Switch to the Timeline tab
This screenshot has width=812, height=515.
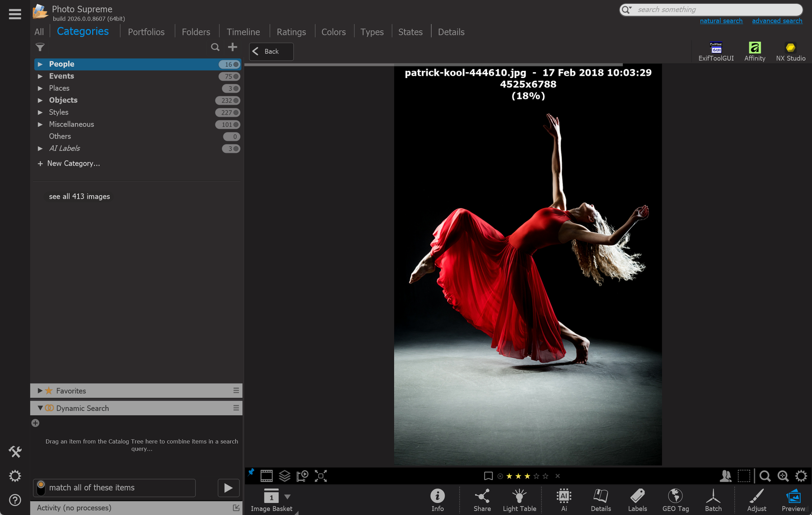tap(243, 32)
